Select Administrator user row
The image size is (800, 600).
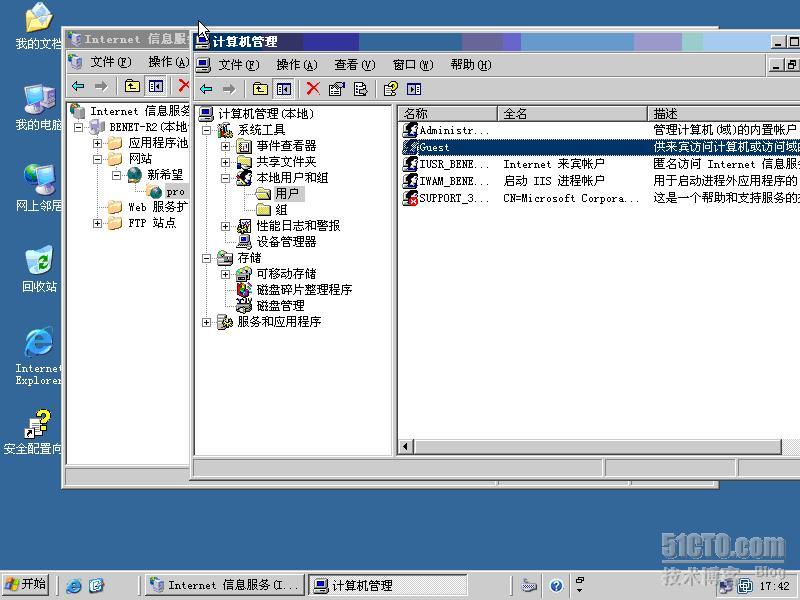pos(599,130)
